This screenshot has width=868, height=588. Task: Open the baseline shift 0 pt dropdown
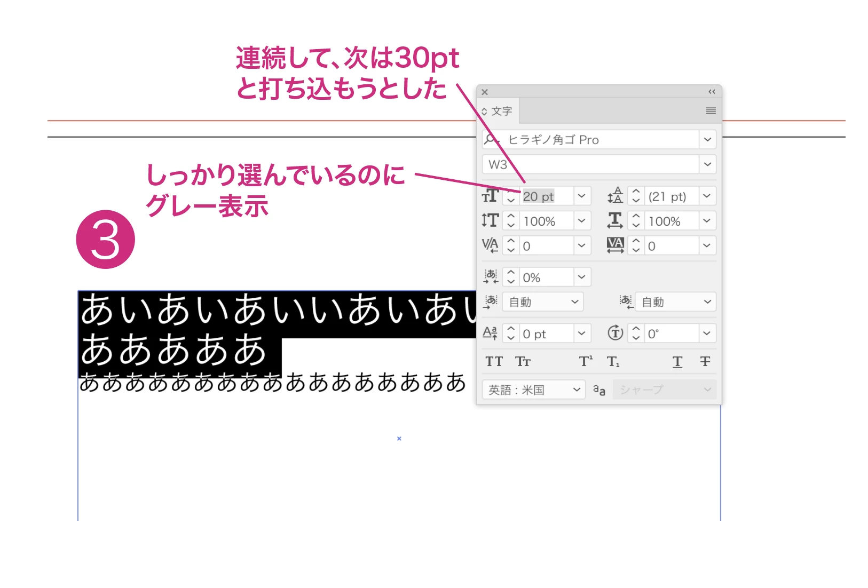point(582,333)
